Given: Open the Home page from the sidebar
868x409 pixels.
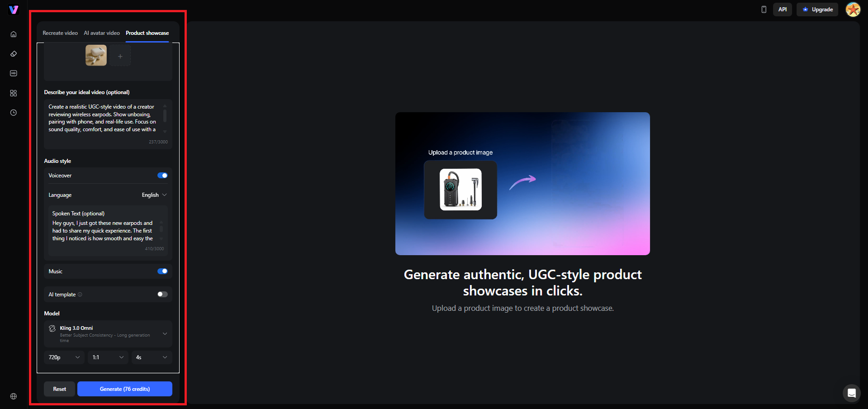Looking at the screenshot, I should pyautogui.click(x=14, y=33).
